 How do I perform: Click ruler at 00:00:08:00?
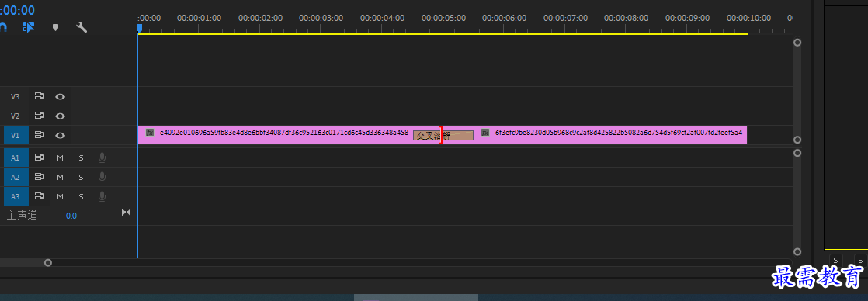626,18
